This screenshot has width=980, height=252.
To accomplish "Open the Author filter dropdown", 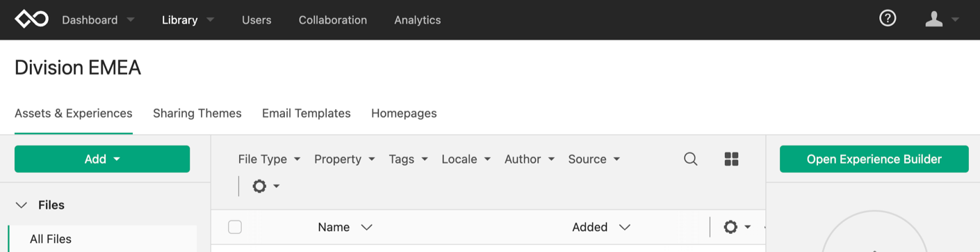I will pyautogui.click(x=530, y=159).
